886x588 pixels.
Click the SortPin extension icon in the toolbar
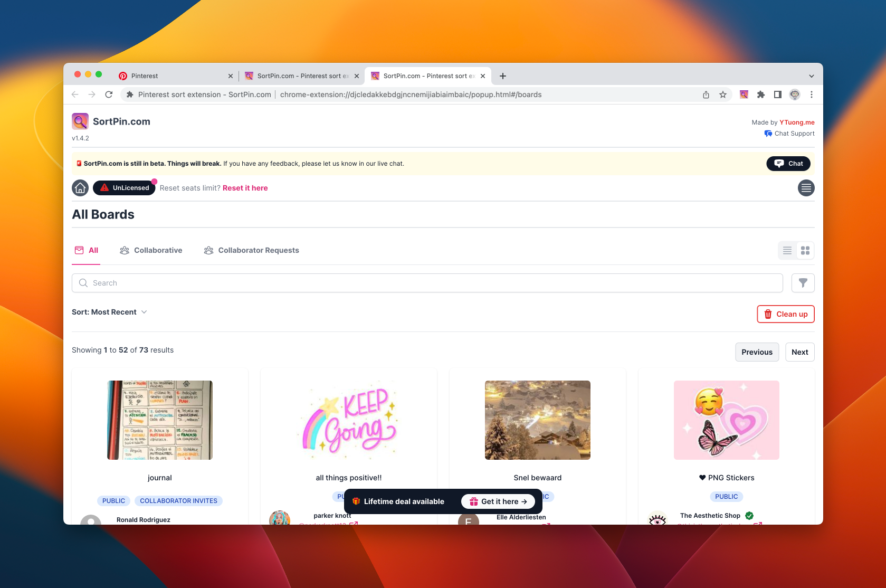pos(744,94)
